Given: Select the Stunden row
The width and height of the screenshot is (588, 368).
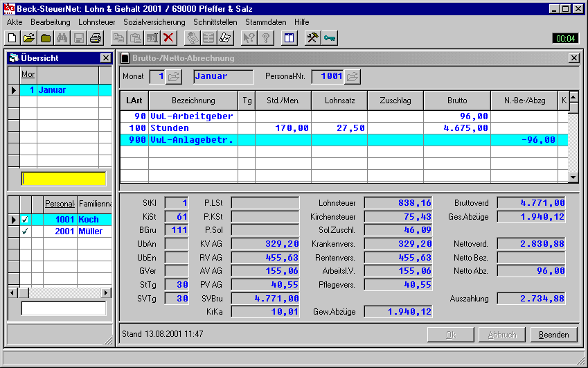Looking at the screenshot, I should click(x=344, y=128).
